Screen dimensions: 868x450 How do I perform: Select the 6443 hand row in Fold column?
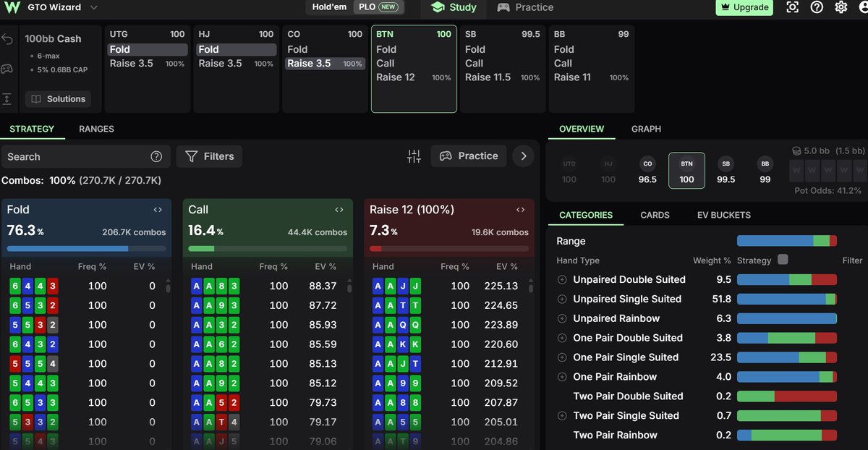[86, 286]
